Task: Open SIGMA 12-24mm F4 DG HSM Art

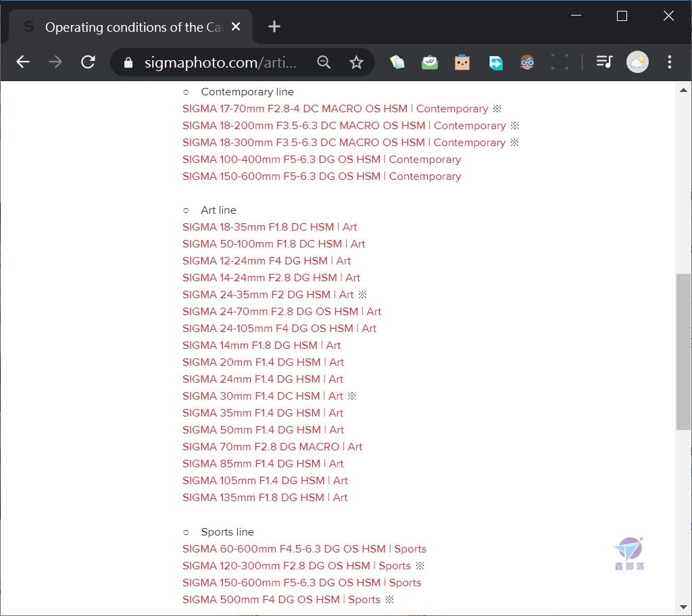Action: click(266, 260)
